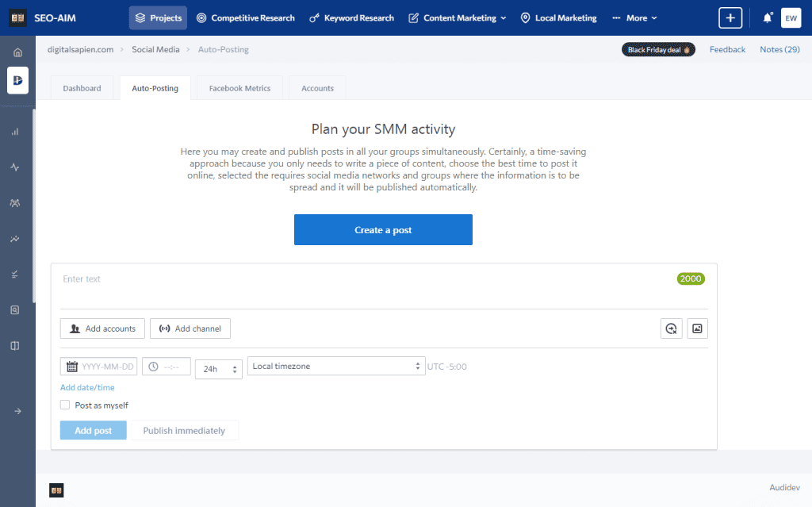Screen dimensions: 812x507
Task: Open the people group sidebar icon
Action: click(x=15, y=202)
